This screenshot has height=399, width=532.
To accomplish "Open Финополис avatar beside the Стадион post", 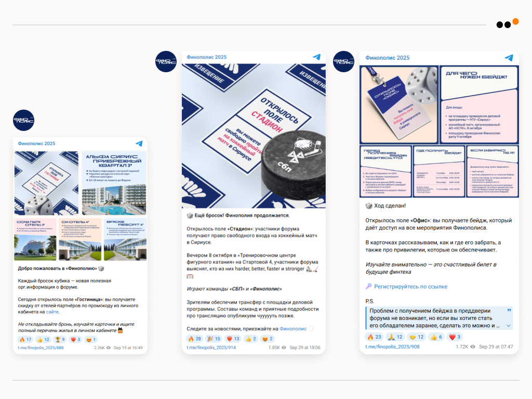I will coord(166,61).
